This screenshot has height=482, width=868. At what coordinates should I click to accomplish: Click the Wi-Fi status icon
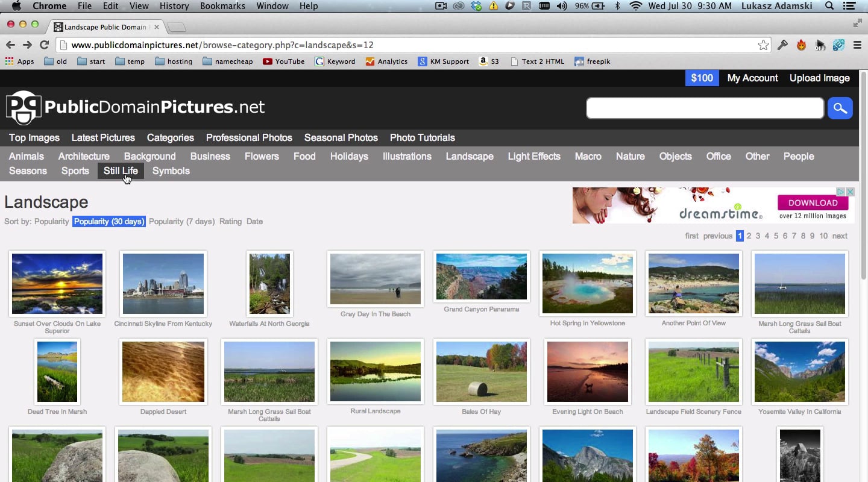(635, 6)
